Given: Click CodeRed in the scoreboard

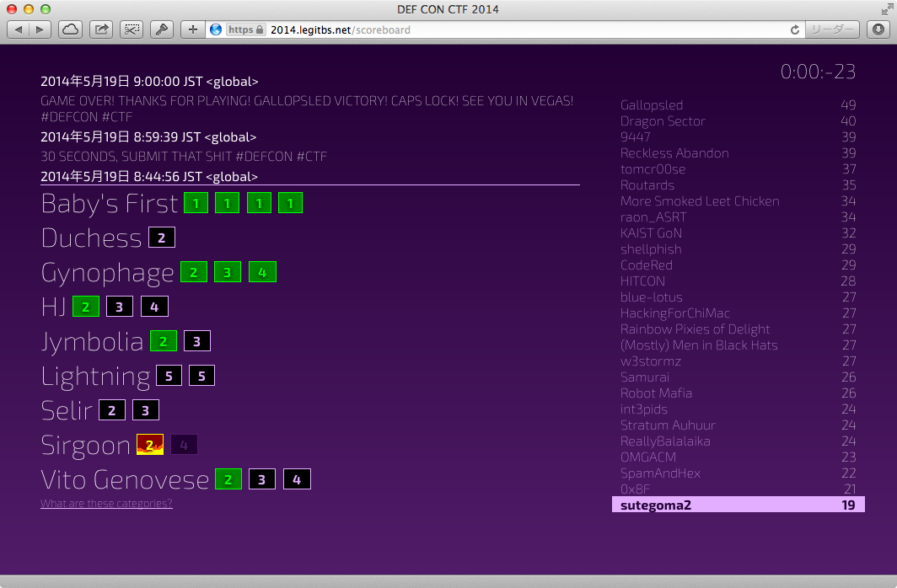Looking at the screenshot, I should click(647, 265).
